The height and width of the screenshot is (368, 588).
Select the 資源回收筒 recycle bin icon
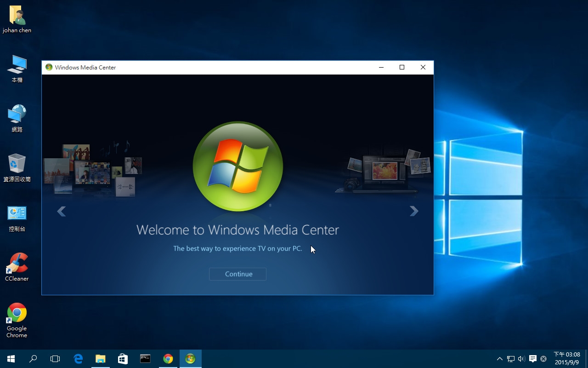click(x=17, y=168)
